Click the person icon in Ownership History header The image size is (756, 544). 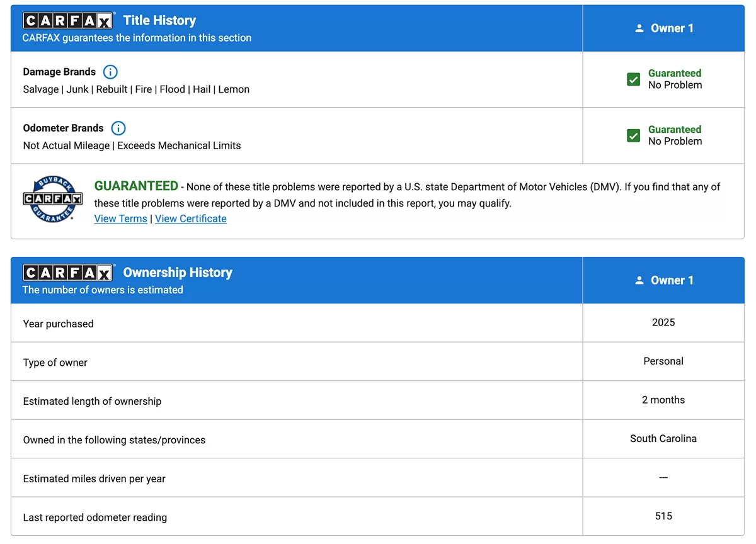click(639, 281)
